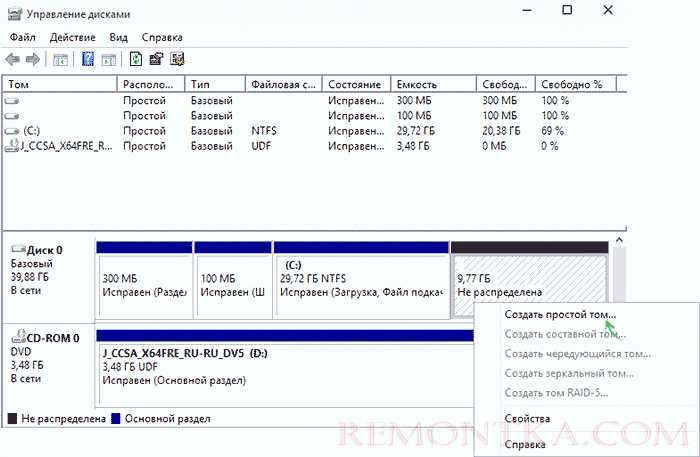Sort by the Состояние column header
Screen dimensions: 700x457
(357, 84)
